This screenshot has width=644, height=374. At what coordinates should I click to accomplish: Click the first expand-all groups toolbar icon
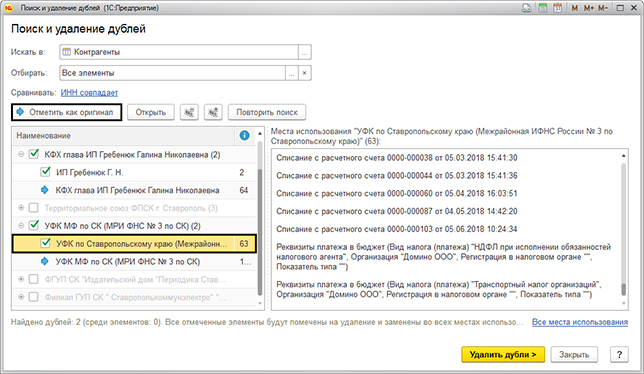click(x=189, y=112)
